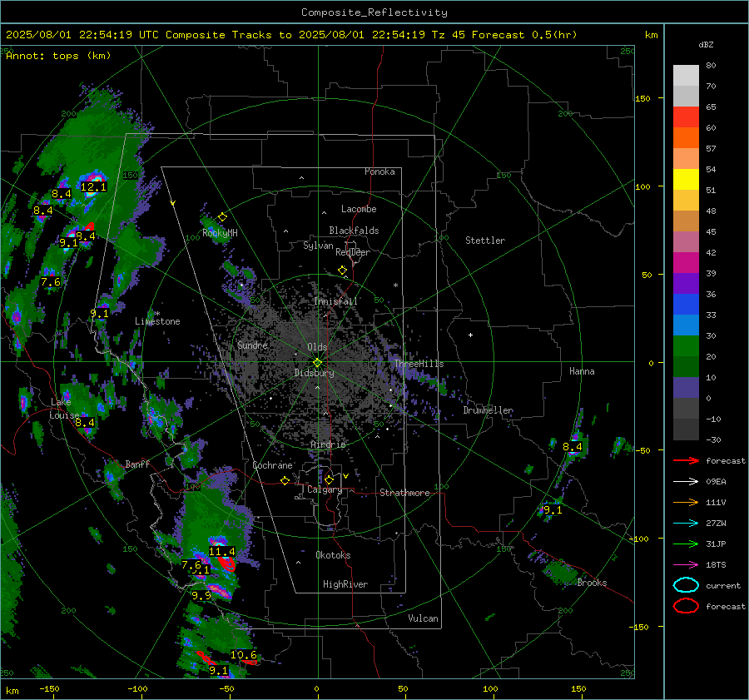Select the red forecast ellipse legend icon
Image resolution: width=749 pixels, height=700 pixels.
(686, 606)
